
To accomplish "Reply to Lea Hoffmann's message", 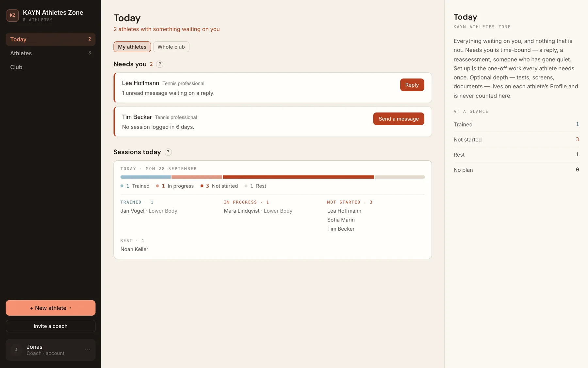I will pyautogui.click(x=412, y=85).
